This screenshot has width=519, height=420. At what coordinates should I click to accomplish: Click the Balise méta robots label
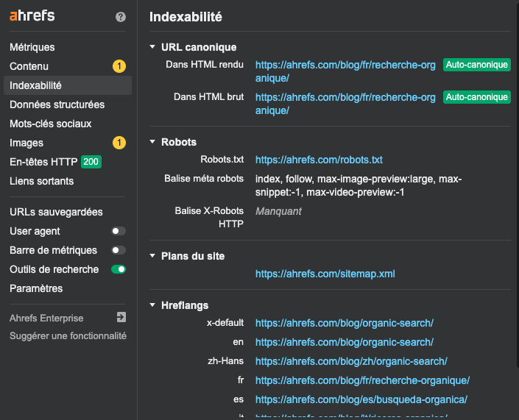pos(204,179)
